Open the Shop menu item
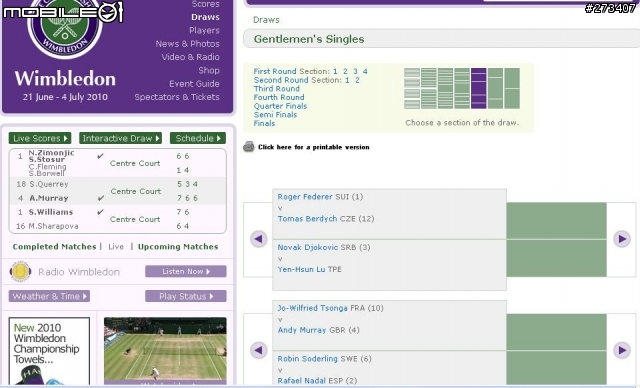This screenshot has width=640, height=388. pyautogui.click(x=209, y=71)
